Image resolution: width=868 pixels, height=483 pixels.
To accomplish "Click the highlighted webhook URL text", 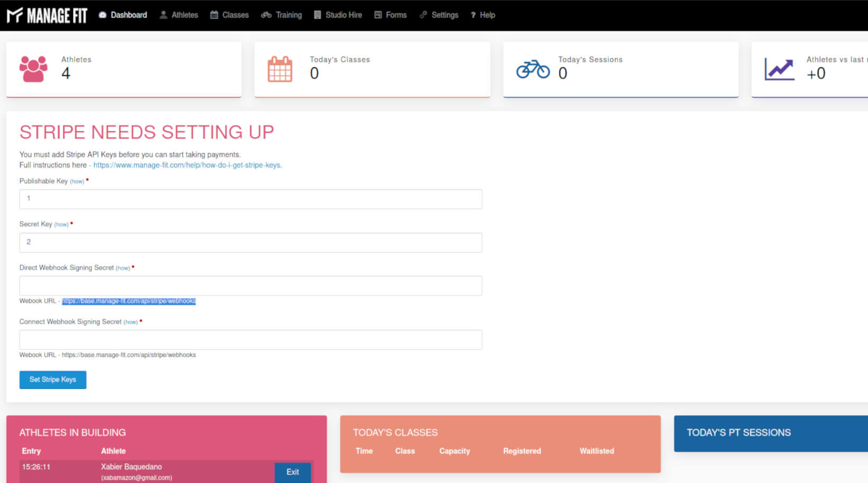I will (129, 301).
